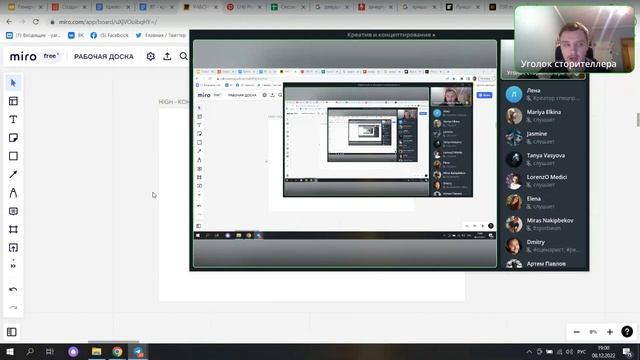
Task: Switch to the first browser tab
Action: 25,7
